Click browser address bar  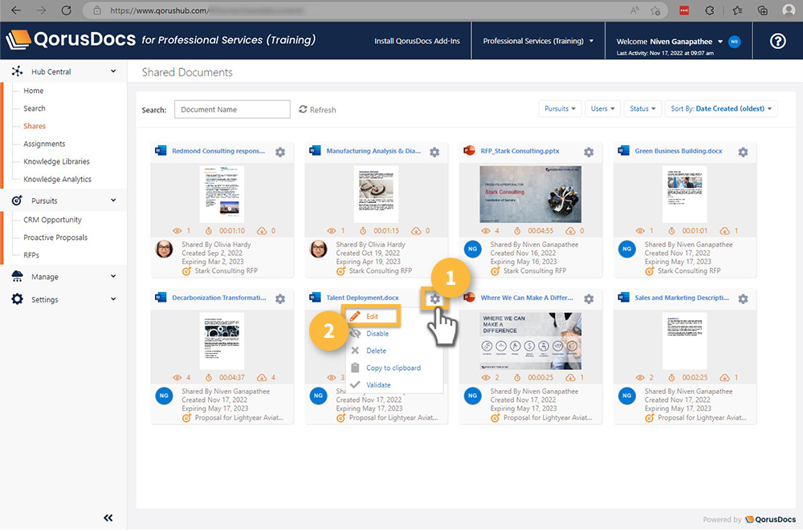click(358, 10)
